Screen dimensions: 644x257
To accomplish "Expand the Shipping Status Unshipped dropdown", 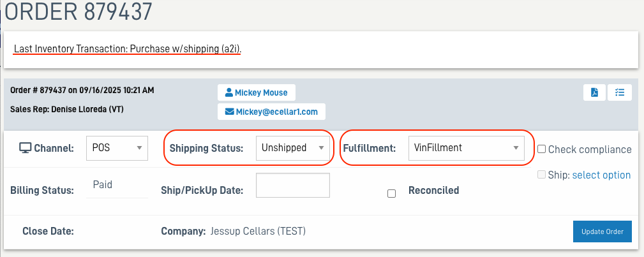I will click(x=292, y=148).
